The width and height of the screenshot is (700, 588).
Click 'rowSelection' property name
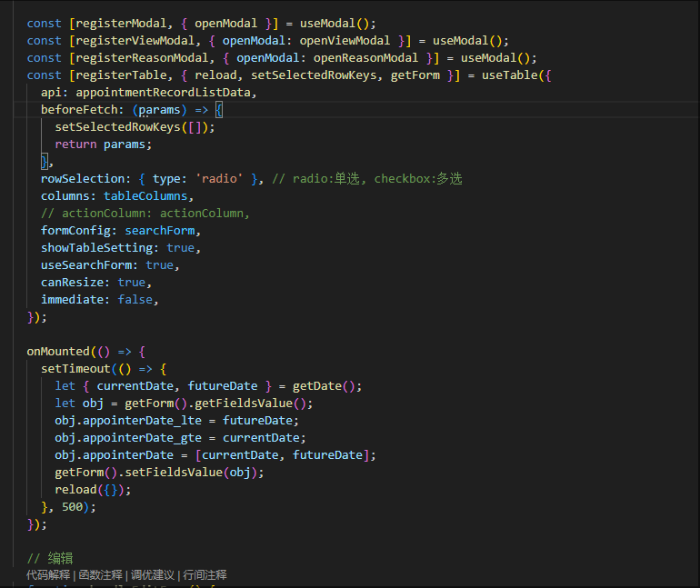[83, 179]
